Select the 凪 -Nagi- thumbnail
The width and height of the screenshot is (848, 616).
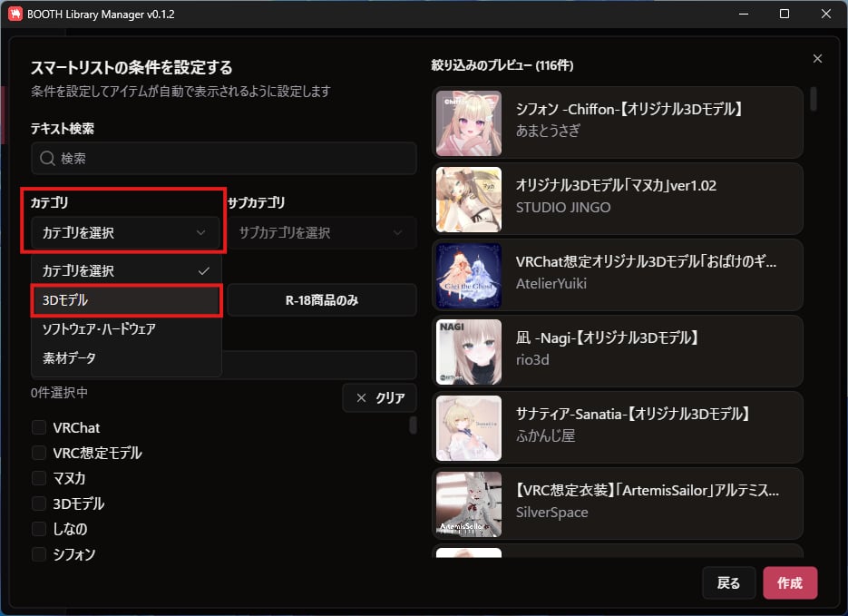[x=468, y=352]
